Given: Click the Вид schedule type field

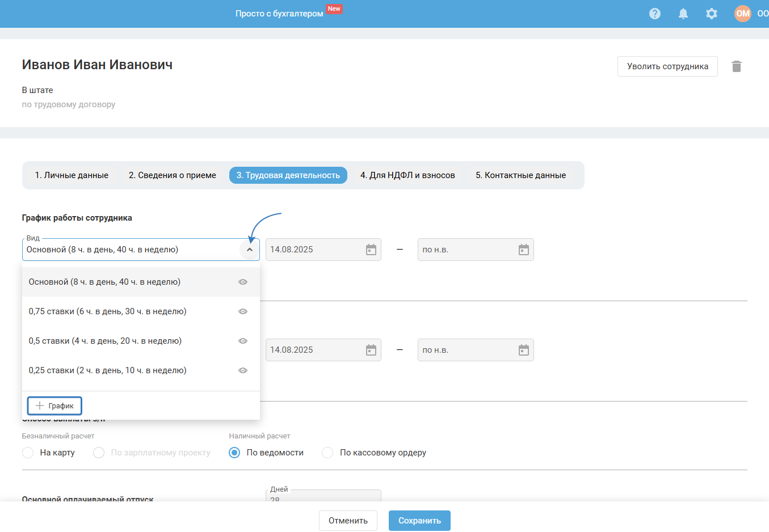Looking at the screenshot, I should click(141, 250).
